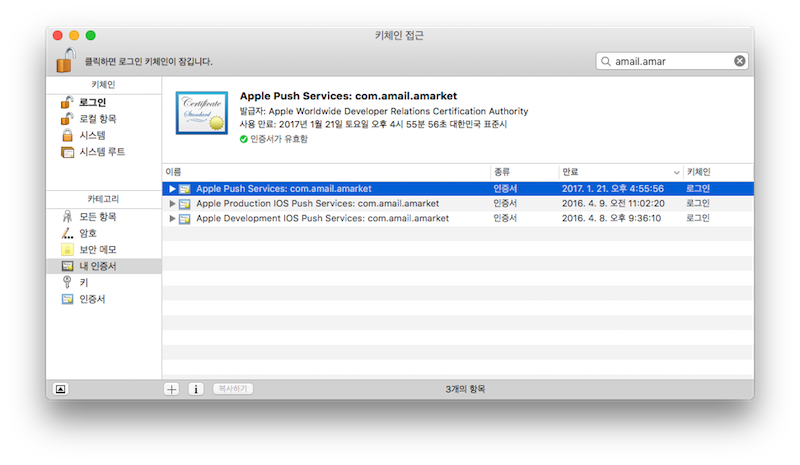The image size is (800, 465).
Task: Click certificate icon of Apple Push Services row
Action: pos(184,189)
